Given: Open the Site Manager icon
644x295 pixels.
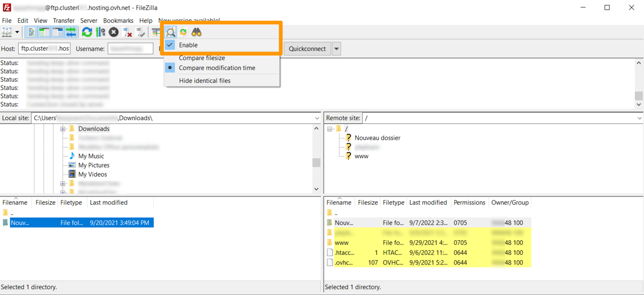Looking at the screenshot, I should coord(7,32).
